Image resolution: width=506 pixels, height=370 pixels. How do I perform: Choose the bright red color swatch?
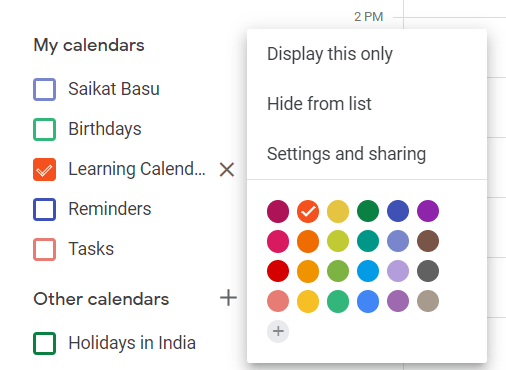point(278,271)
